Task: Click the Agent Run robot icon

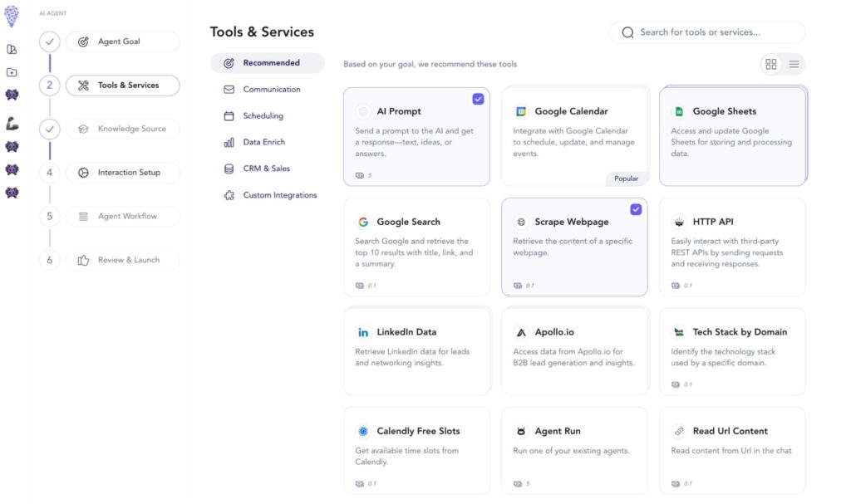Action: 521,431
